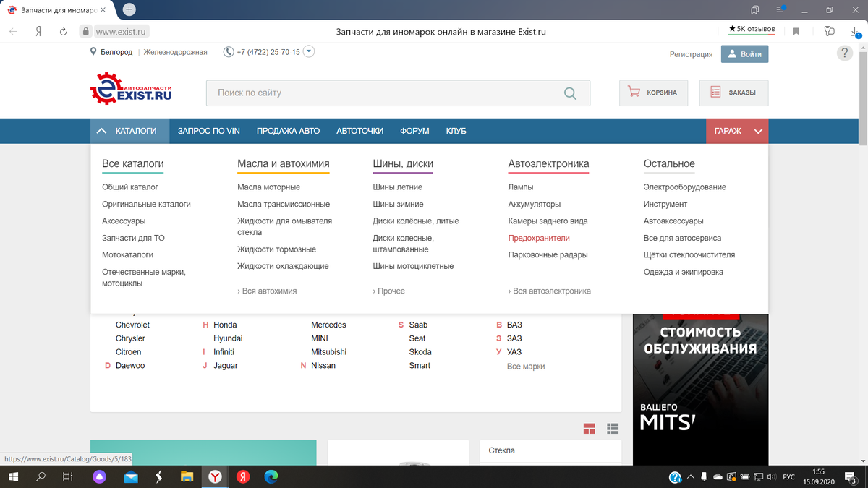Switch to tile grid view

590,428
